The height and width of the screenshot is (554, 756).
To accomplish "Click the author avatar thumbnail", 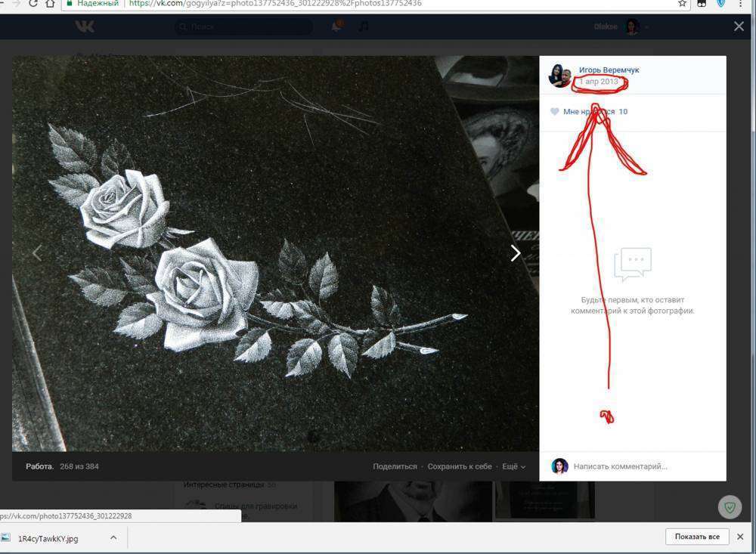I will pos(559,76).
